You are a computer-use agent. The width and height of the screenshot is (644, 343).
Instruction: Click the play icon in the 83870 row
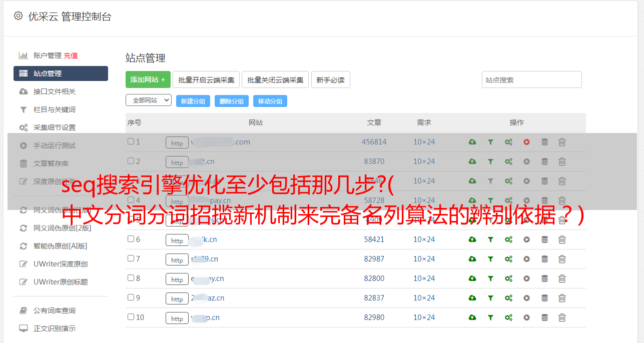(526, 161)
